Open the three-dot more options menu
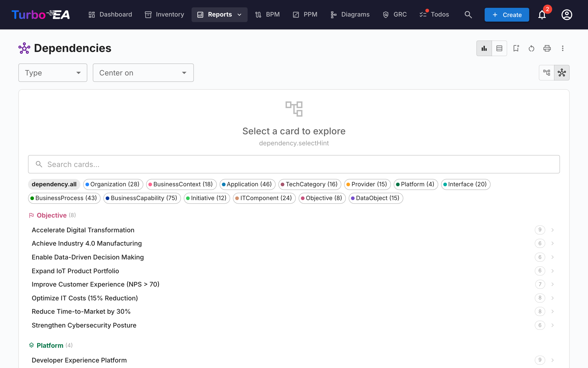The width and height of the screenshot is (588, 368). pyautogui.click(x=563, y=48)
